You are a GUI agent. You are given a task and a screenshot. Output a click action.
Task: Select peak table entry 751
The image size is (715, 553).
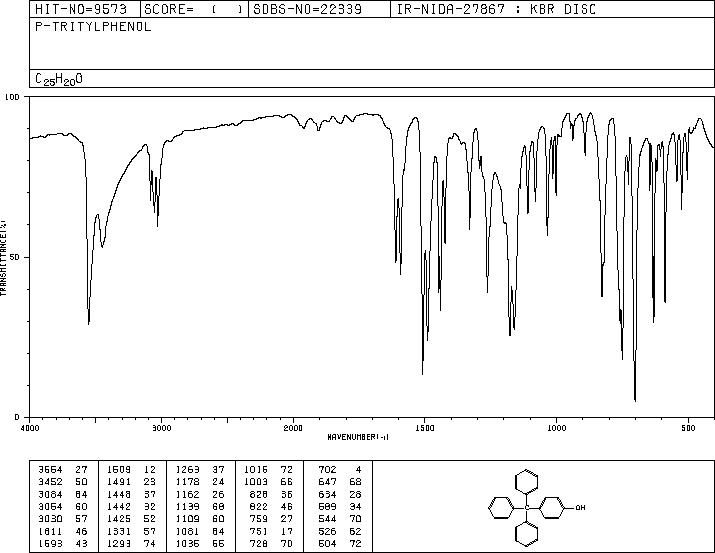coord(259,531)
